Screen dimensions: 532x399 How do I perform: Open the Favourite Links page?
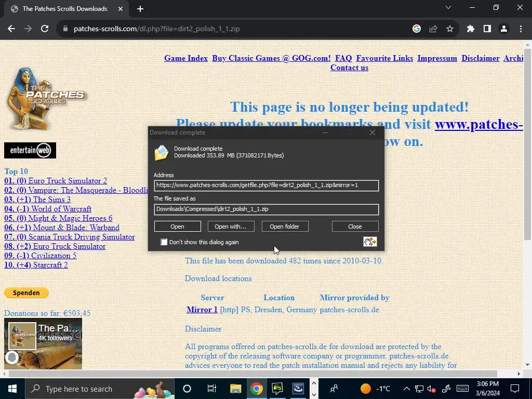click(384, 58)
